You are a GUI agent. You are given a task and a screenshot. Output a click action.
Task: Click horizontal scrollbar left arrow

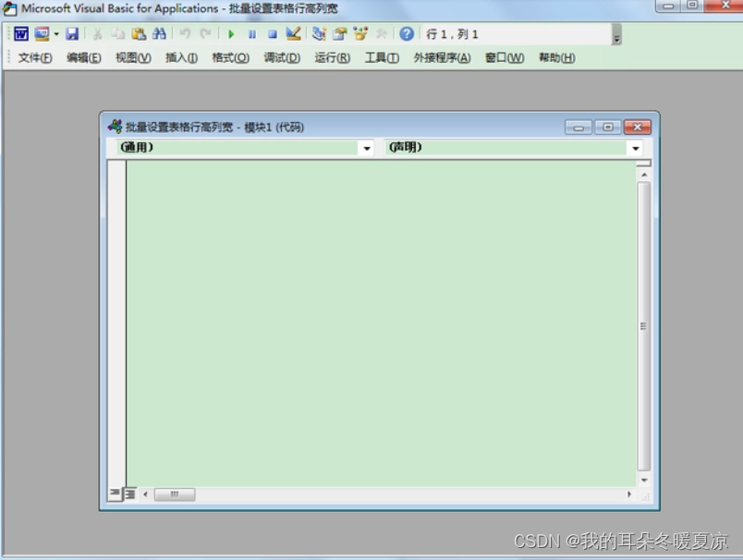click(x=145, y=494)
